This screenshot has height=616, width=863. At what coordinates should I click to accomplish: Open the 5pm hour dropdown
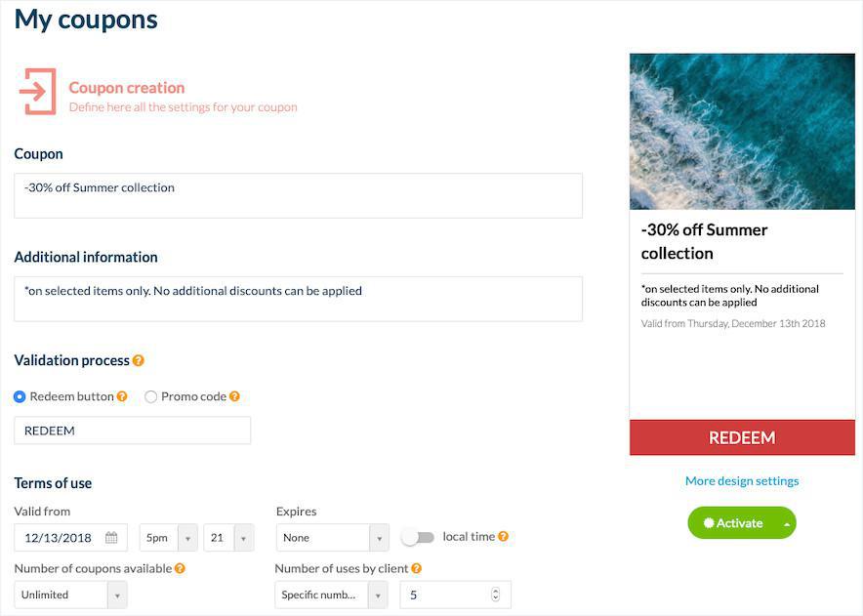click(168, 538)
